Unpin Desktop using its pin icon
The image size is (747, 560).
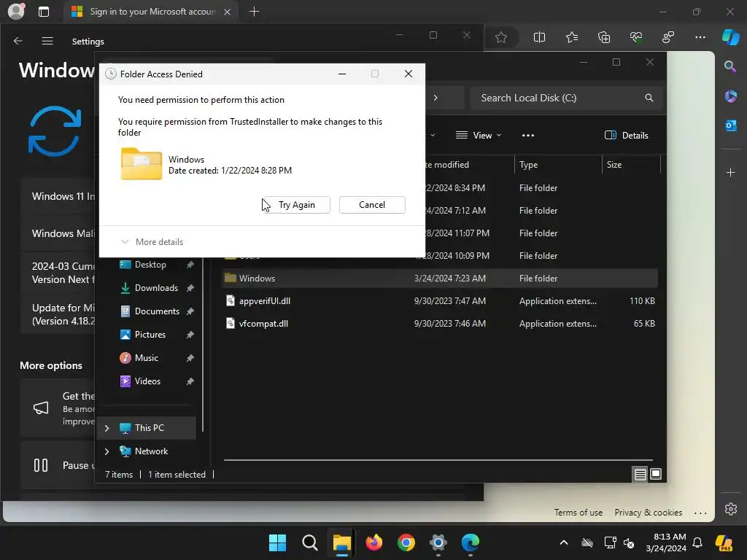click(190, 265)
